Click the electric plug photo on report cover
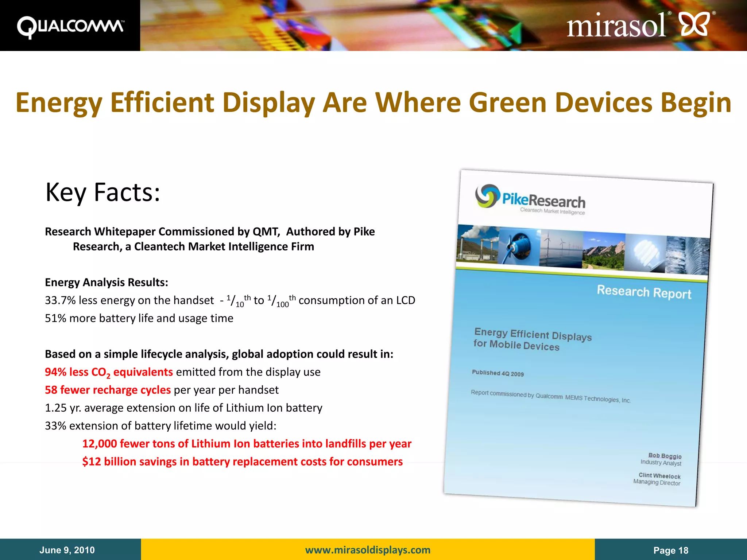This screenshot has width=747, height=560. click(x=519, y=247)
